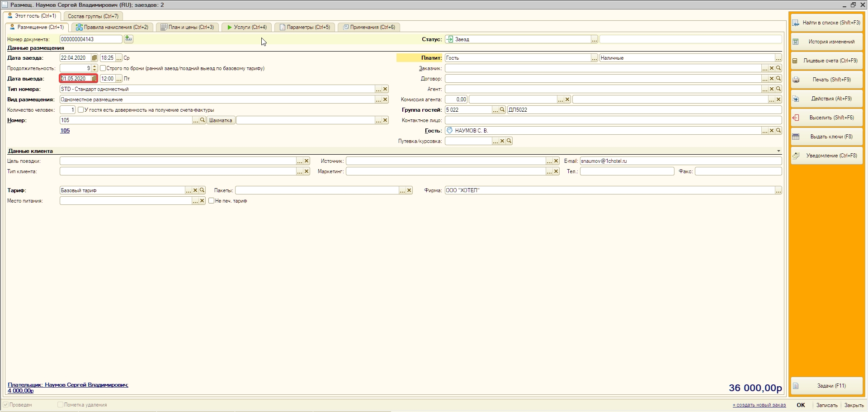
Task: Toggle the Строго по брони checkbox
Action: point(103,68)
